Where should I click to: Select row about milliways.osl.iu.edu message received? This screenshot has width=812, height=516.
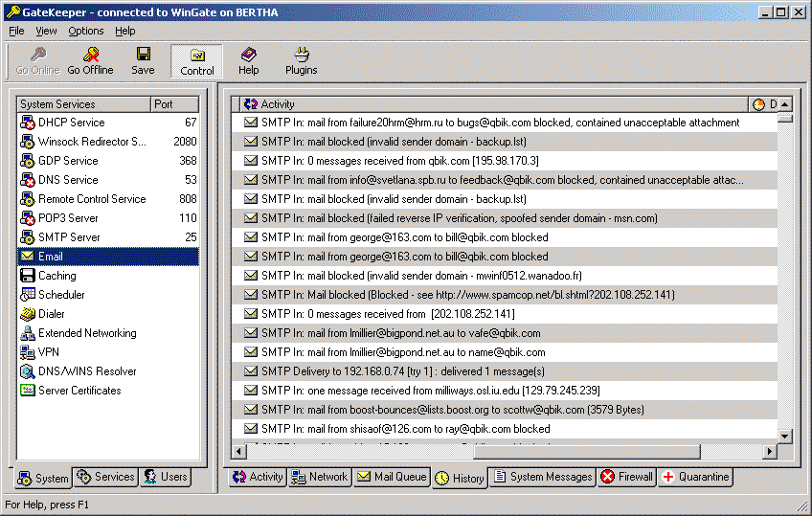click(505, 391)
